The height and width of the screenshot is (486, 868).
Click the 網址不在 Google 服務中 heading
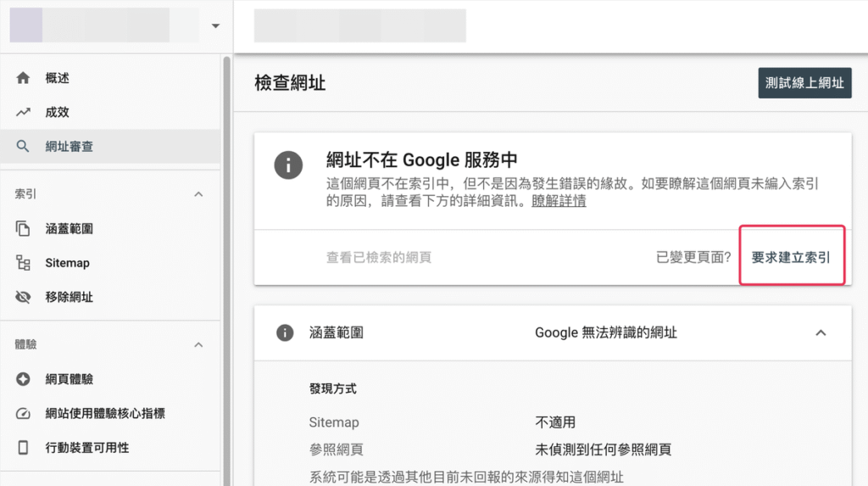click(x=422, y=159)
